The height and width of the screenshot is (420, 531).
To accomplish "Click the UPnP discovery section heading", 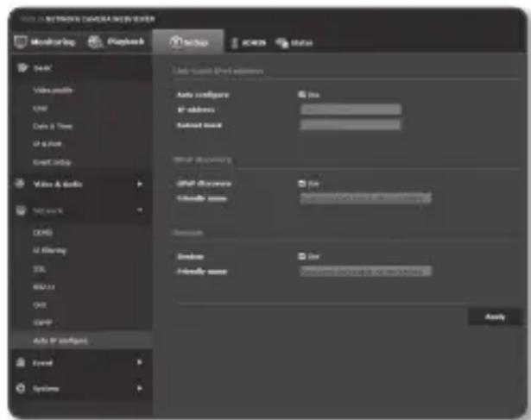I will coord(202,160).
